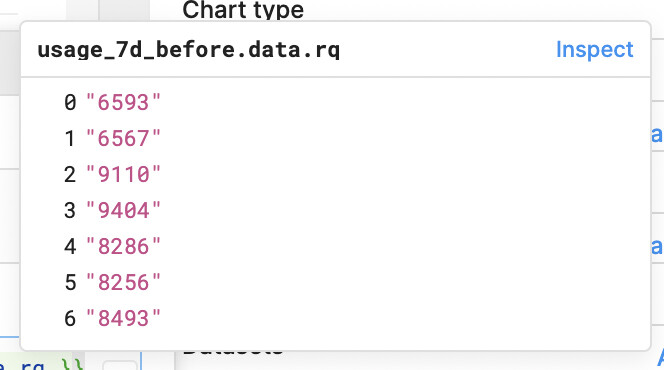Click the green curly braces in the code field
This screenshot has height=370, width=664.
point(72,364)
